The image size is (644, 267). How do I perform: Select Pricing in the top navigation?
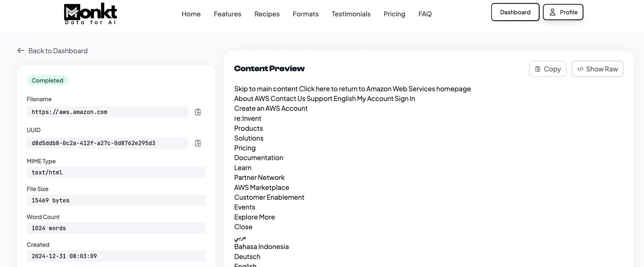click(x=394, y=14)
